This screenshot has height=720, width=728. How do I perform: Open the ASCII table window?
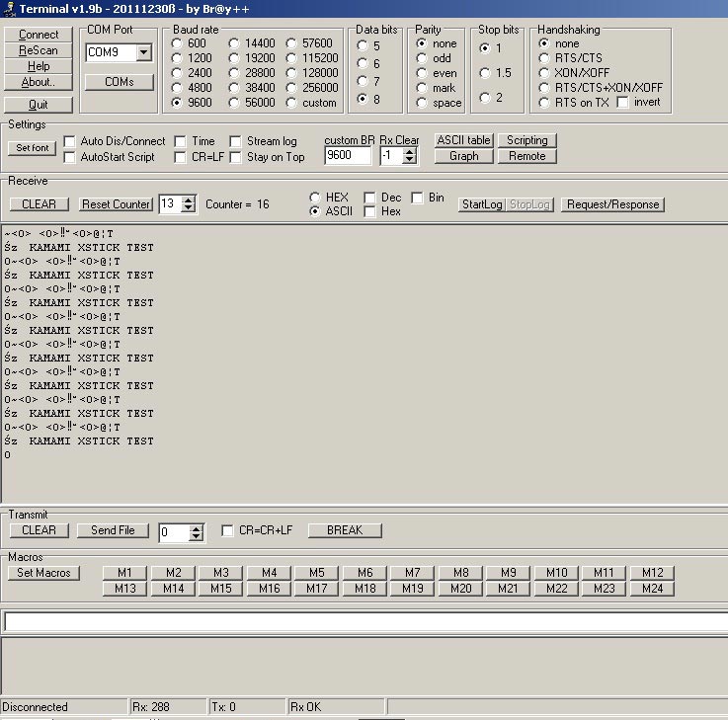(463, 140)
